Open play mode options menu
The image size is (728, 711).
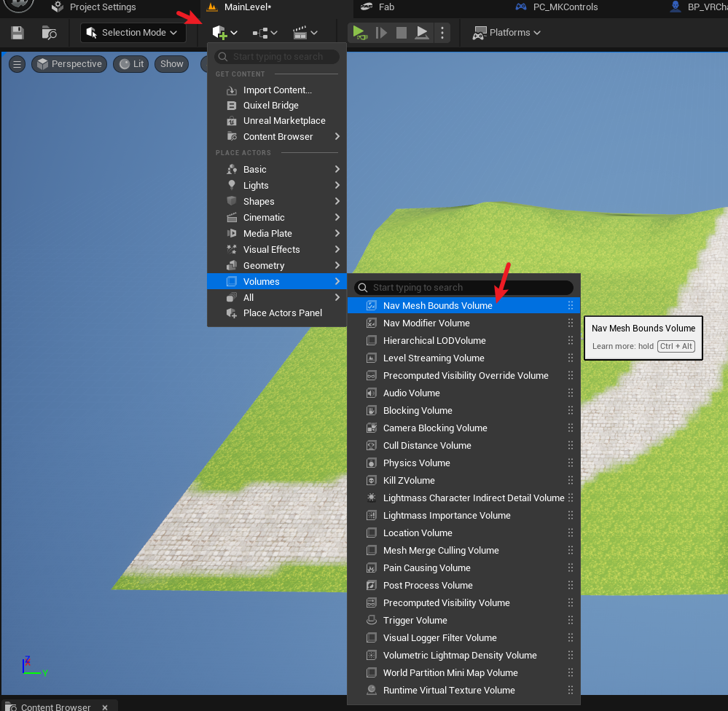[442, 33]
